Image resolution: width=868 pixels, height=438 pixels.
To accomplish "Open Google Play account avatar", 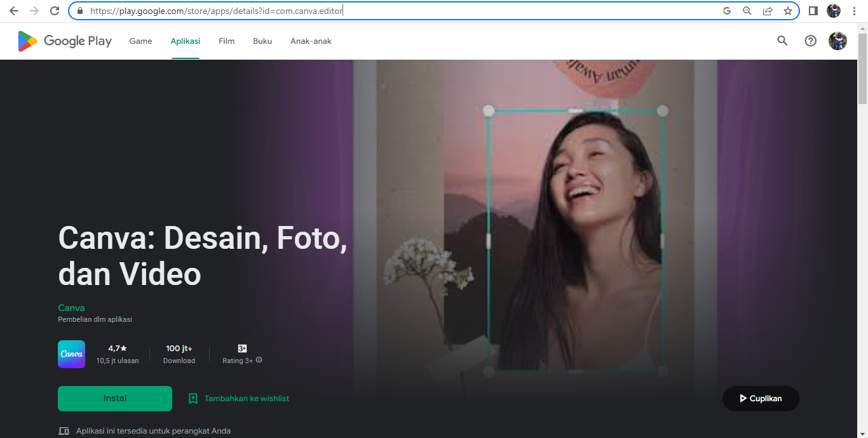I will pyautogui.click(x=837, y=41).
